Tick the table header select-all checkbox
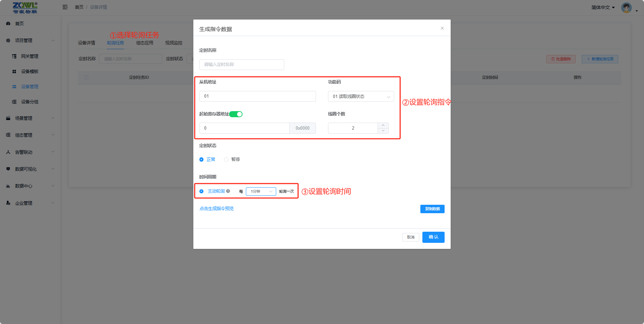Screen dimensions: 644x324 [x=86, y=77]
